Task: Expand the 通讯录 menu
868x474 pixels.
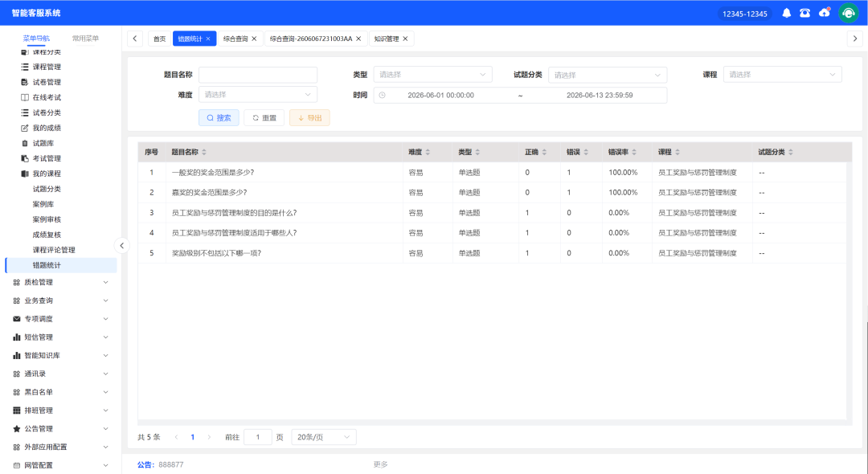Action: 61,374
